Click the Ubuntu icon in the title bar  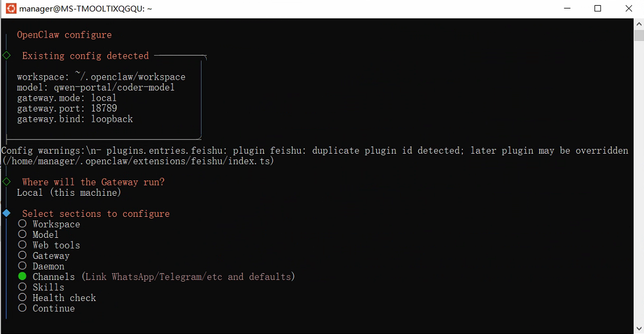[x=11, y=9]
